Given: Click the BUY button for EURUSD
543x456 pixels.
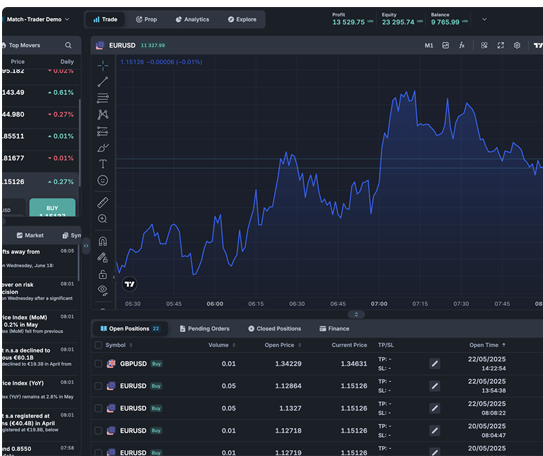Looking at the screenshot, I should [x=52, y=208].
